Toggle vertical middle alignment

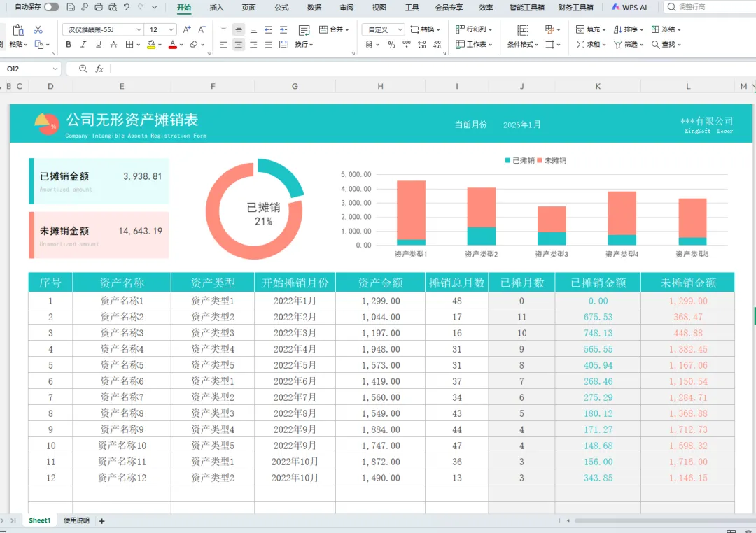coord(238,29)
